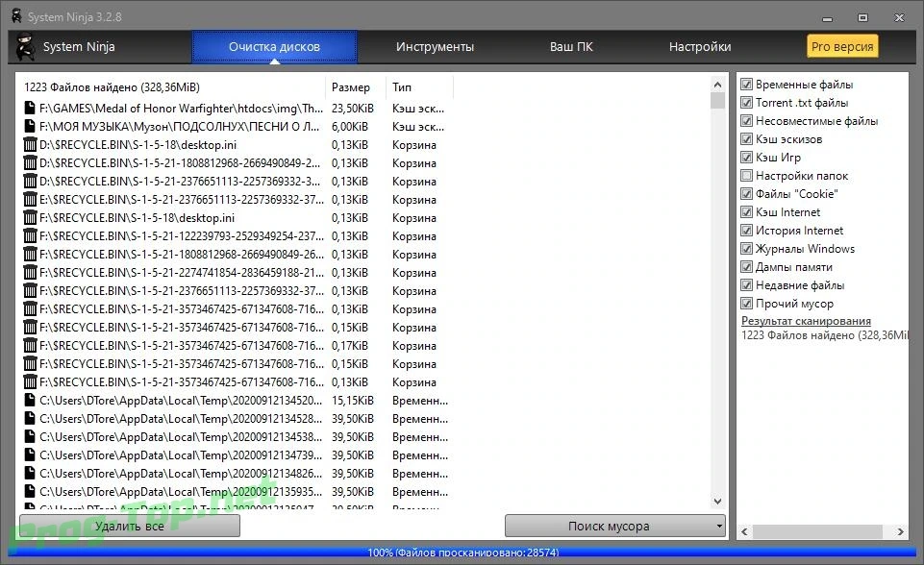Open the Ваш ПК tab

[571, 46]
